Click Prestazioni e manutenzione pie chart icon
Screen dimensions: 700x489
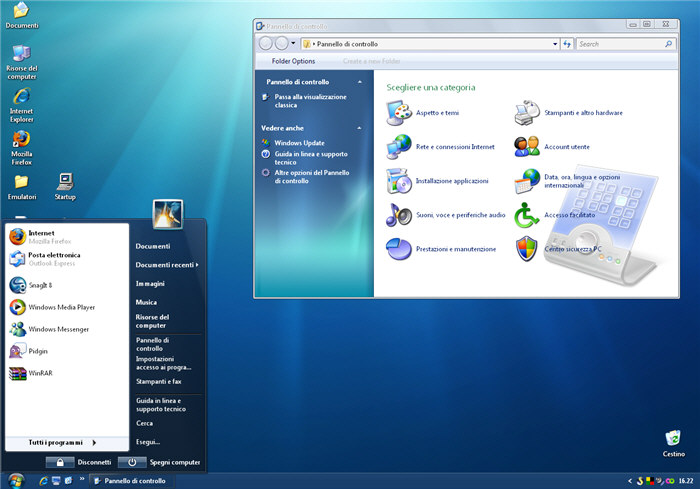(399, 249)
